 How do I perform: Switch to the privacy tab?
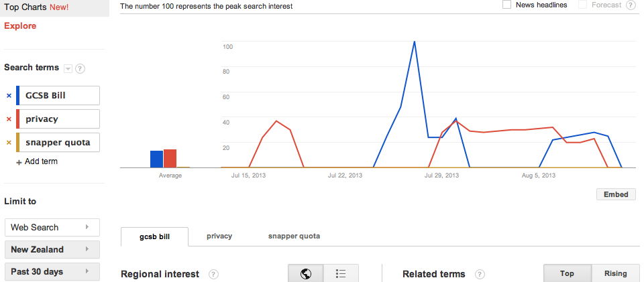[219, 236]
